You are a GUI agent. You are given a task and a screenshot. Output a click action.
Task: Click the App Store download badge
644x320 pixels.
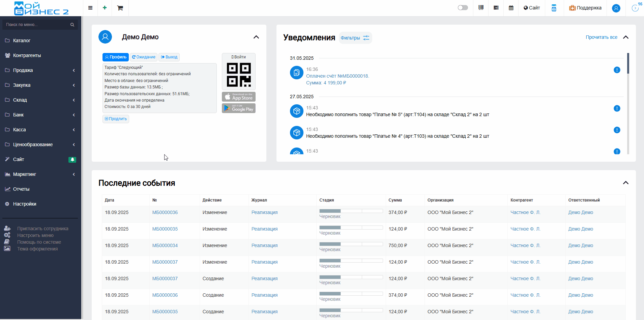coord(239,97)
